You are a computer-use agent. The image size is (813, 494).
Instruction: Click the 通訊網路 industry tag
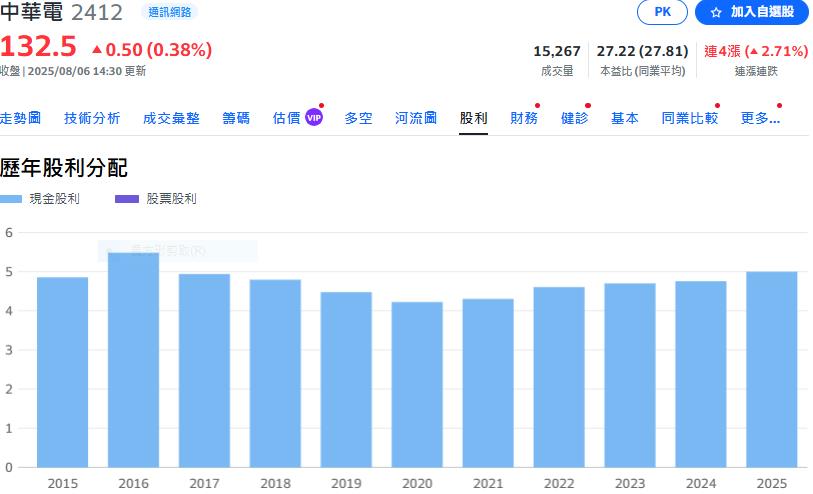tap(170, 12)
